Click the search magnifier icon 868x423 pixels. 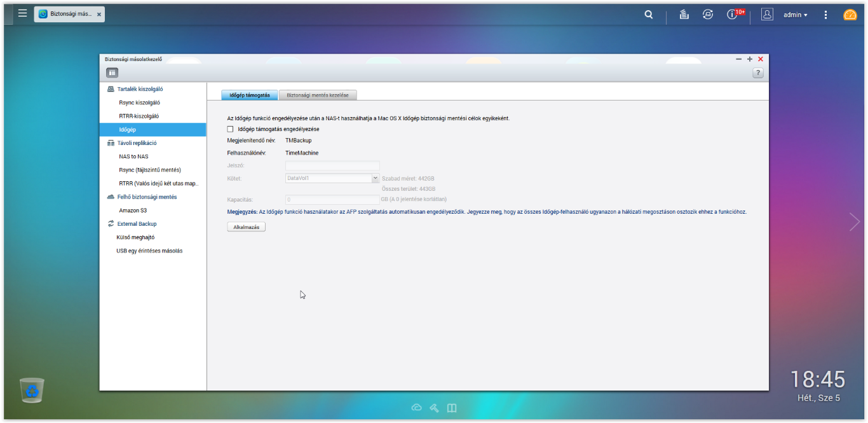click(648, 15)
